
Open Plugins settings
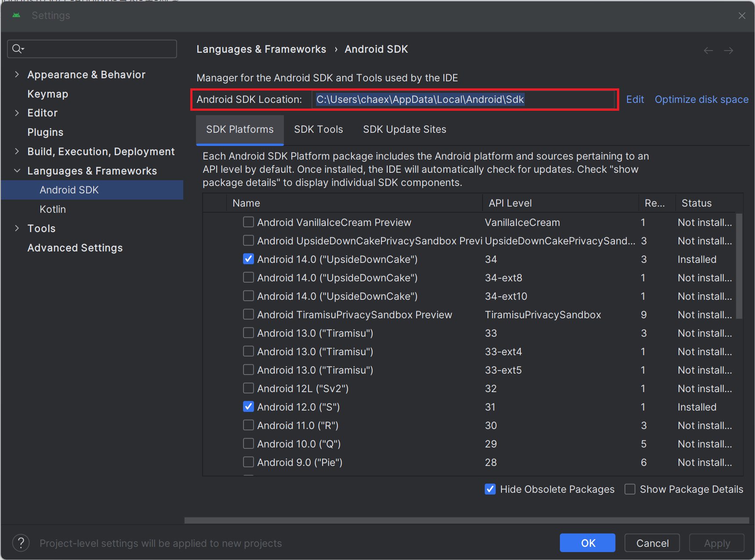coord(45,132)
